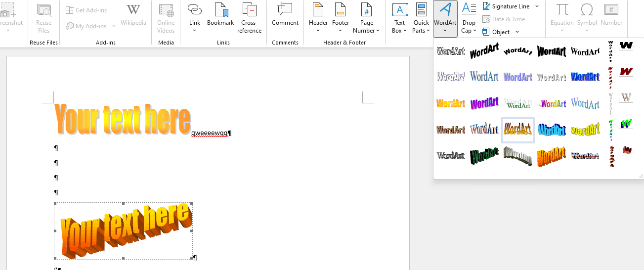Open Page Number options
The image size is (644, 270).
367,18
